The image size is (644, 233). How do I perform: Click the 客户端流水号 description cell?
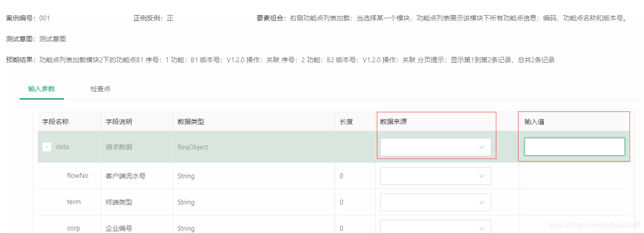click(125, 176)
